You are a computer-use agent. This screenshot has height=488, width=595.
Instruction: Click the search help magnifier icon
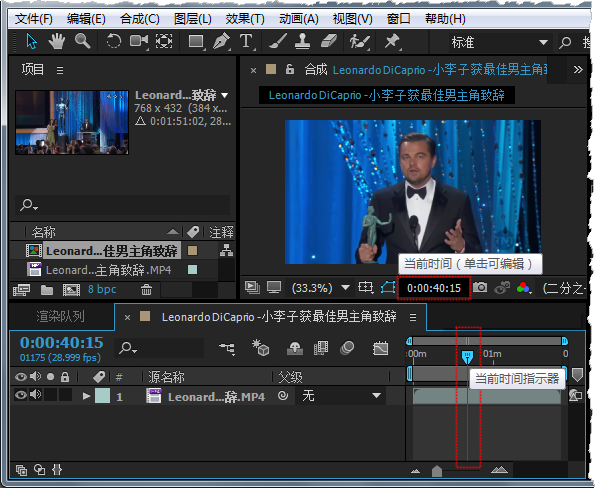(x=565, y=42)
